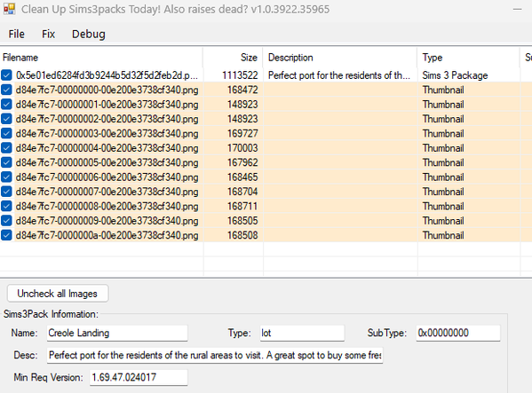The width and height of the screenshot is (532, 393).
Task: Click the Sims 3 Package type cell
Action: coord(455,75)
